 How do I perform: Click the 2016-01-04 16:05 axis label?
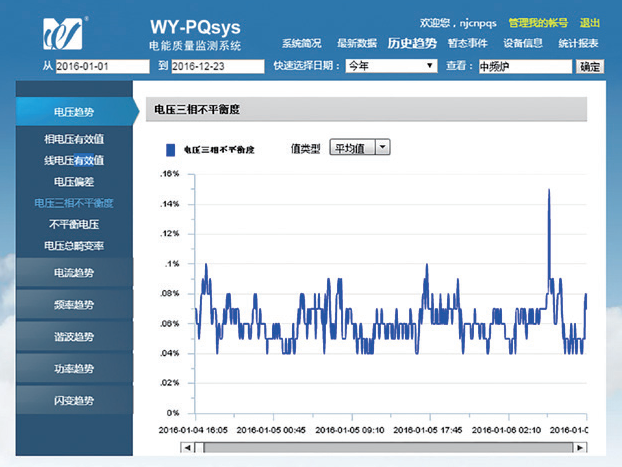tap(193, 430)
